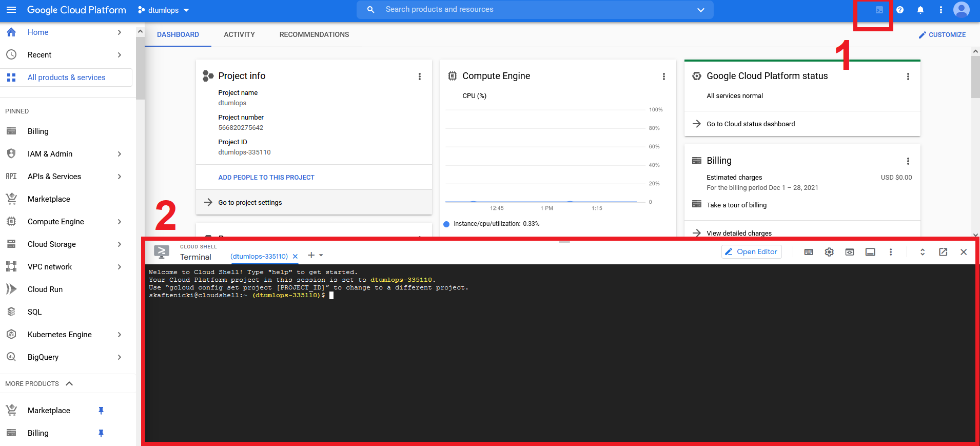Activate Cloud Shell from the top bar

(879, 10)
